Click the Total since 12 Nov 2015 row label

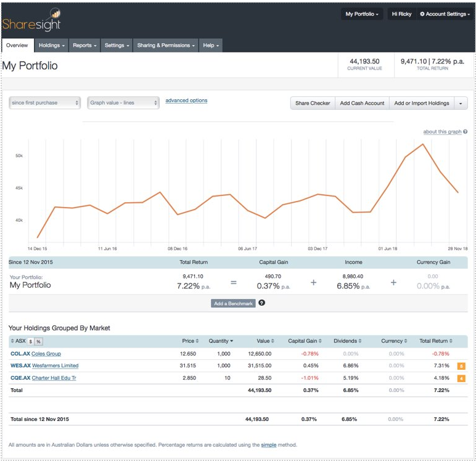coord(39,419)
